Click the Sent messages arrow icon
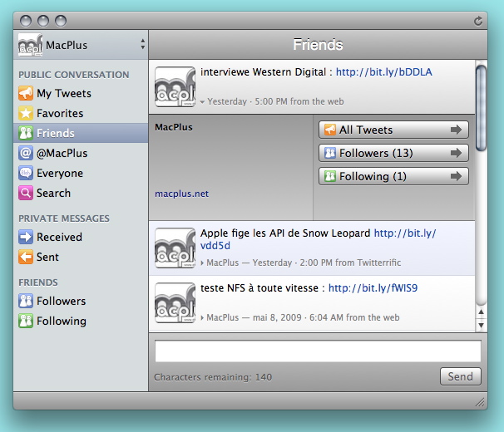Image resolution: width=504 pixels, height=432 pixels. [x=26, y=257]
